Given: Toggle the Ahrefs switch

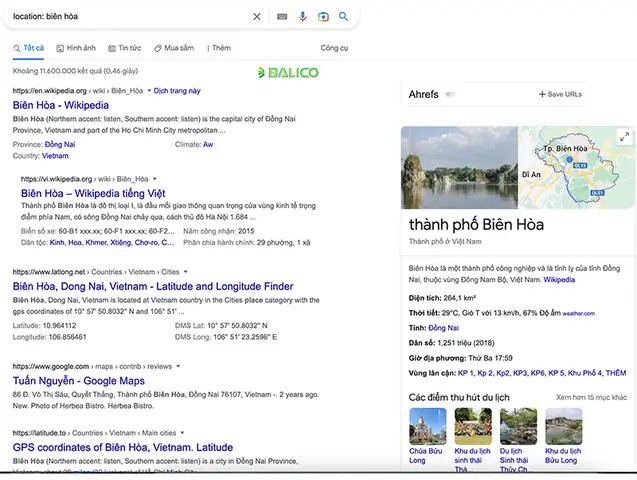Looking at the screenshot, I should click(x=450, y=95).
